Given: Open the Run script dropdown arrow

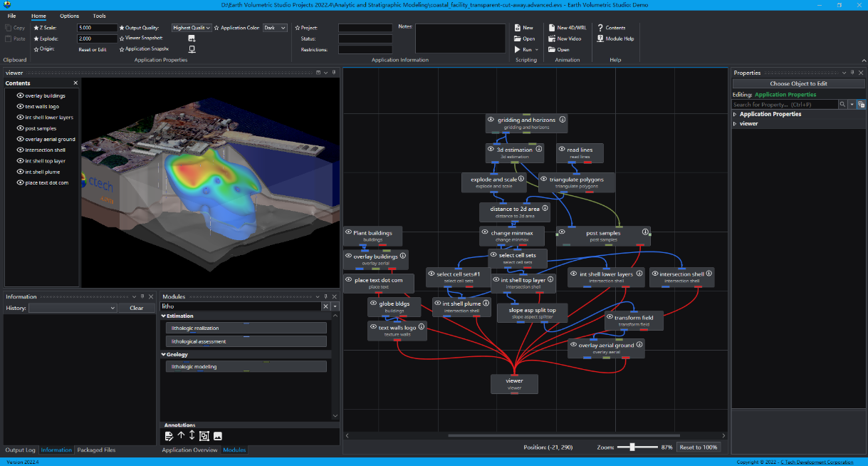Looking at the screenshot, I should [x=536, y=50].
